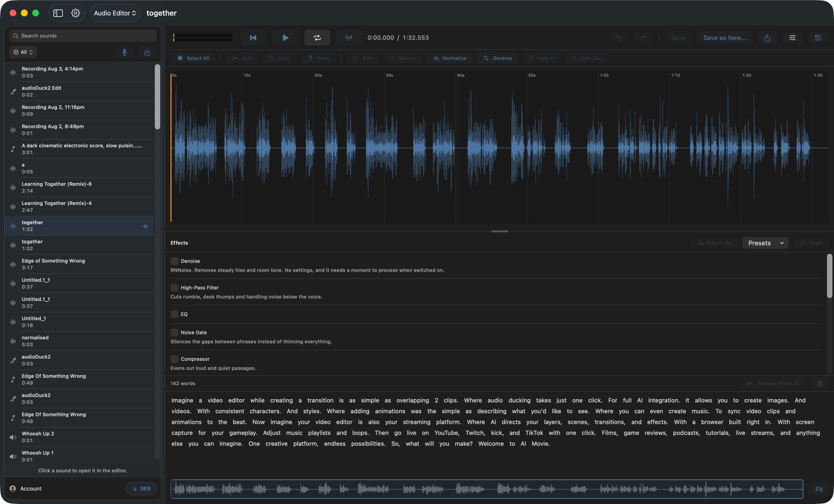The width and height of the screenshot is (834, 504).
Task: Open the normalised 5:03 sound
Action: coord(79,341)
